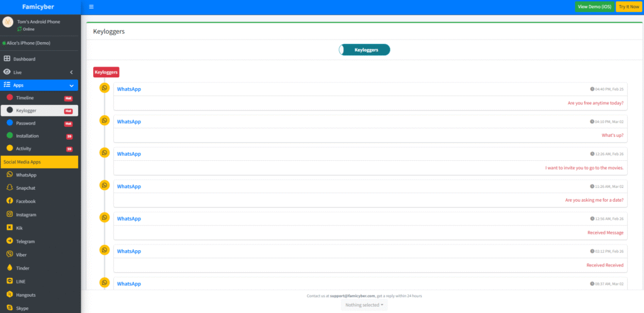Click the Skype icon in sidebar
The image size is (644, 313).
[9, 308]
